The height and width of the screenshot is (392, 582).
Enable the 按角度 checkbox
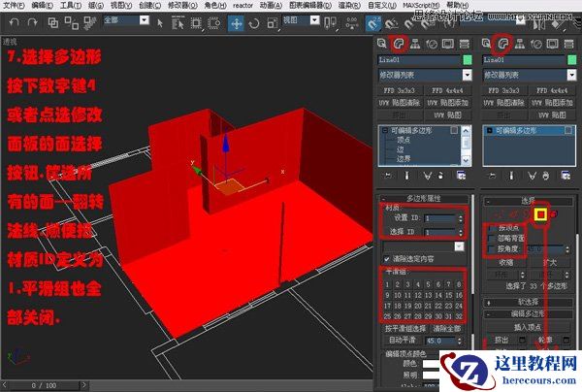click(x=492, y=248)
